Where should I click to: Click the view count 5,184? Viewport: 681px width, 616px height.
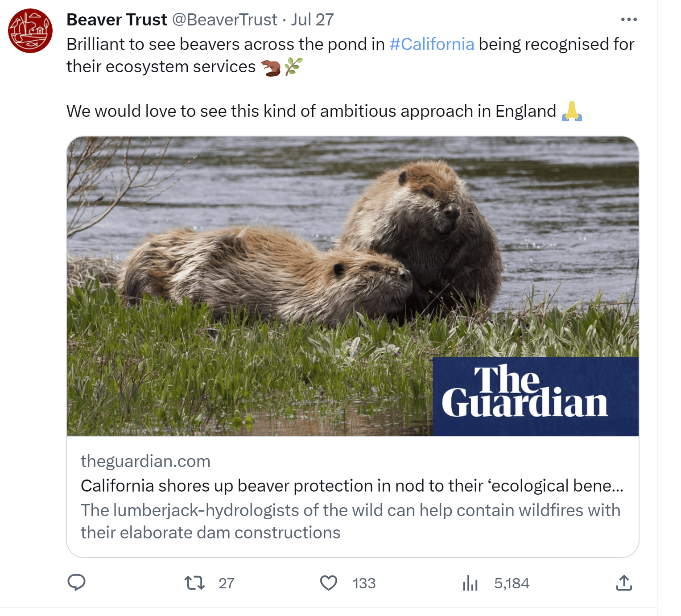[x=512, y=583]
